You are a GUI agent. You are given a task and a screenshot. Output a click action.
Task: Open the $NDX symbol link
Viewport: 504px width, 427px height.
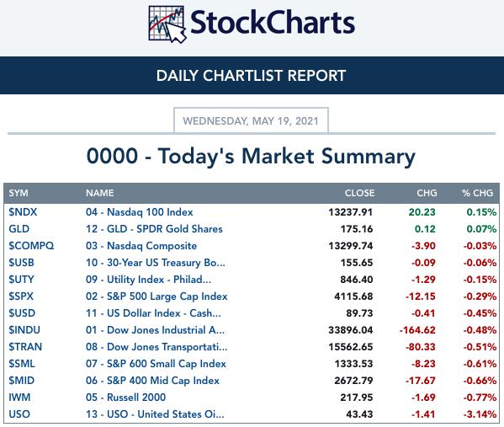[23, 212]
